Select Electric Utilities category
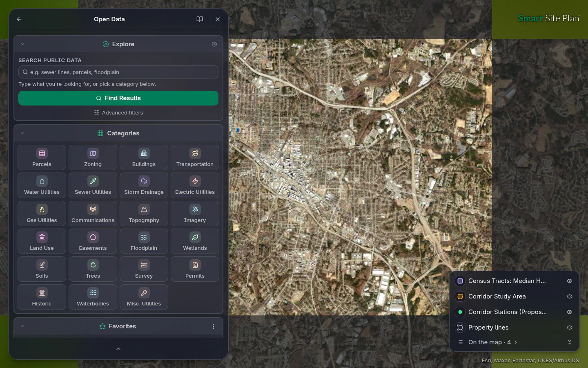The width and height of the screenshot is (588, 368). (195, 185)
